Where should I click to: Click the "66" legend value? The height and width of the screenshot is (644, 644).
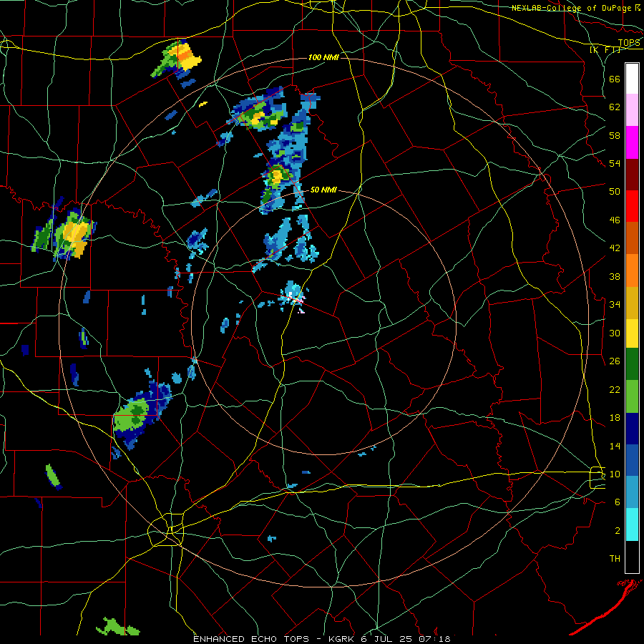[x=615, y=79]
